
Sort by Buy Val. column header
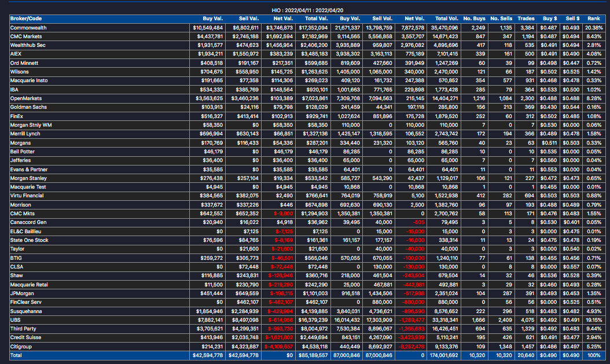point(213,19)
